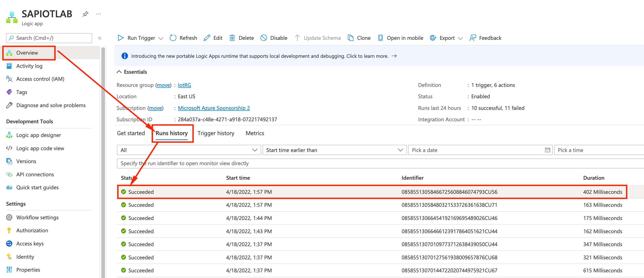Open Microsoft Azure Sponsorship 2 subscription
Image resolution: width=644 pixels, height=278 pixels.
click(x=214, y=108)
